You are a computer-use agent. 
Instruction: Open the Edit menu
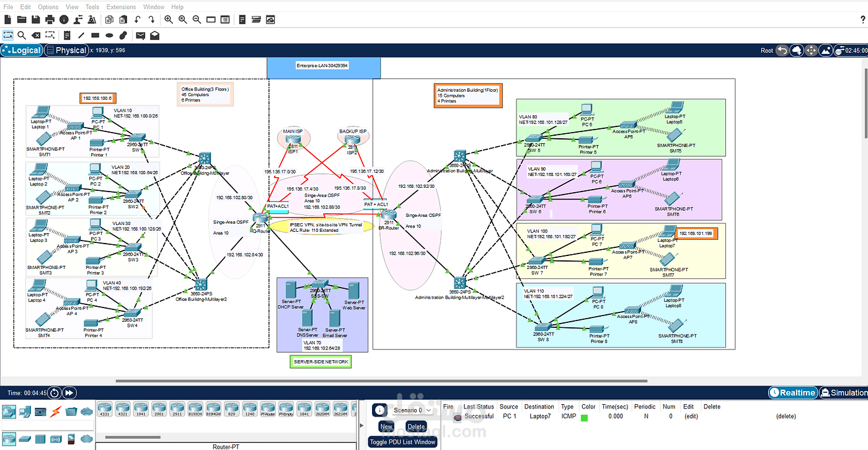tap(25, 7)
